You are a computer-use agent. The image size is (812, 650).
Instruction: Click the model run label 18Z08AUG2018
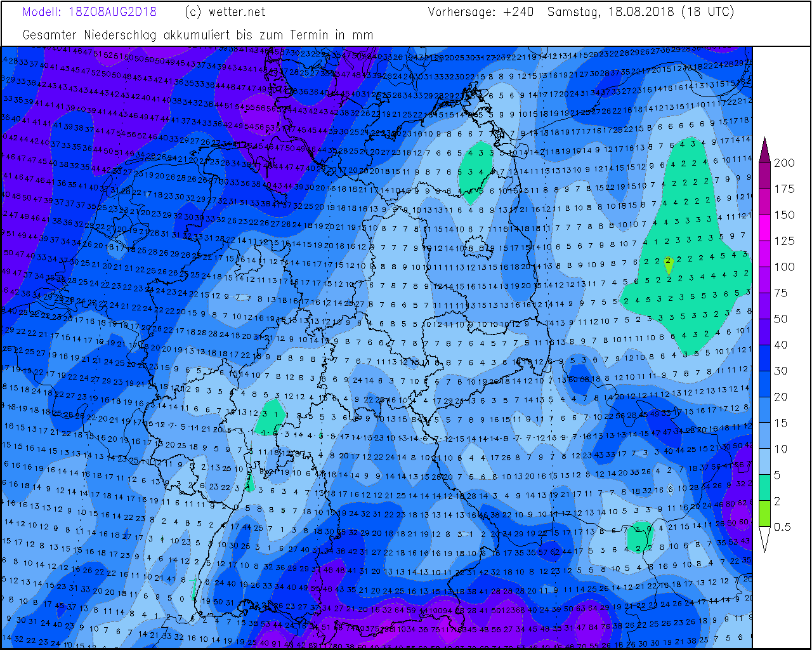[112, 12]
